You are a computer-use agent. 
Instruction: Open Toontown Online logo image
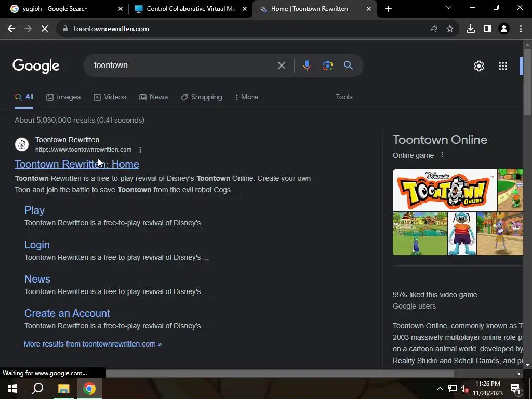[x=445, y=190]
